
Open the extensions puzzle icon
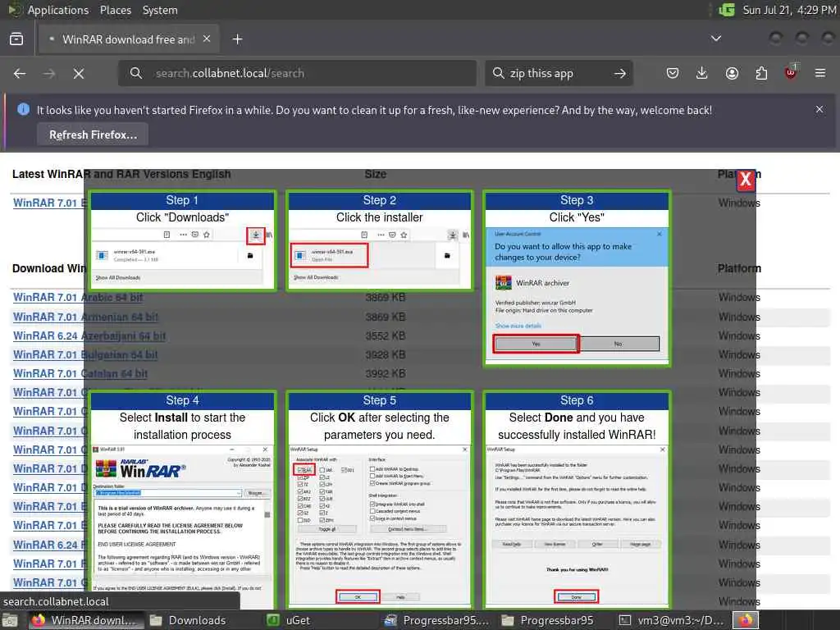761,73
